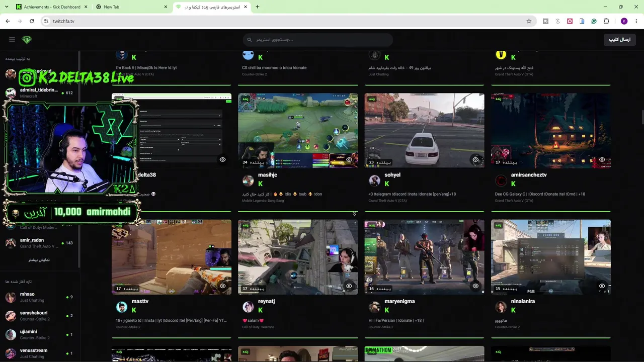
Task: Open the sohyel streamer name link
Action: coord(392,175)
